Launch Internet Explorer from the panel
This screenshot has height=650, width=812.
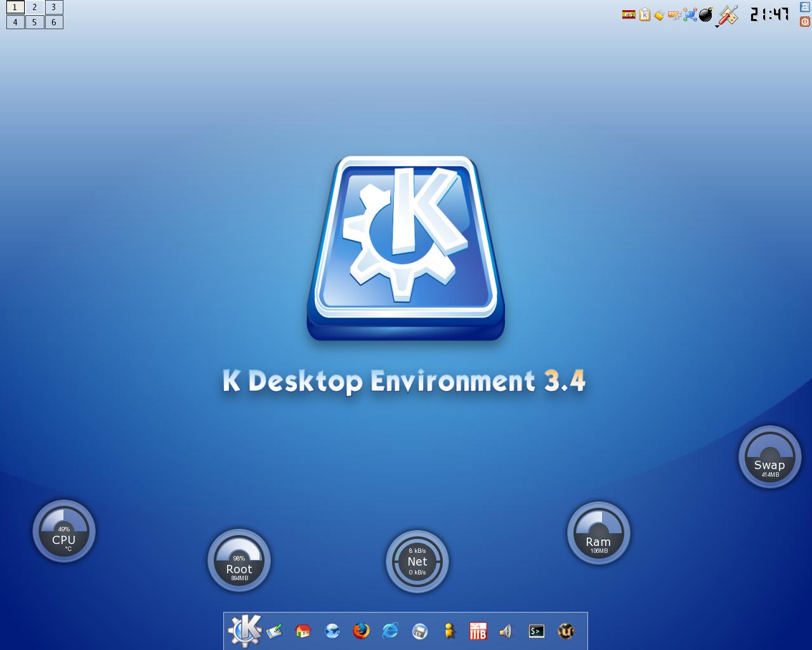(390, 631)
